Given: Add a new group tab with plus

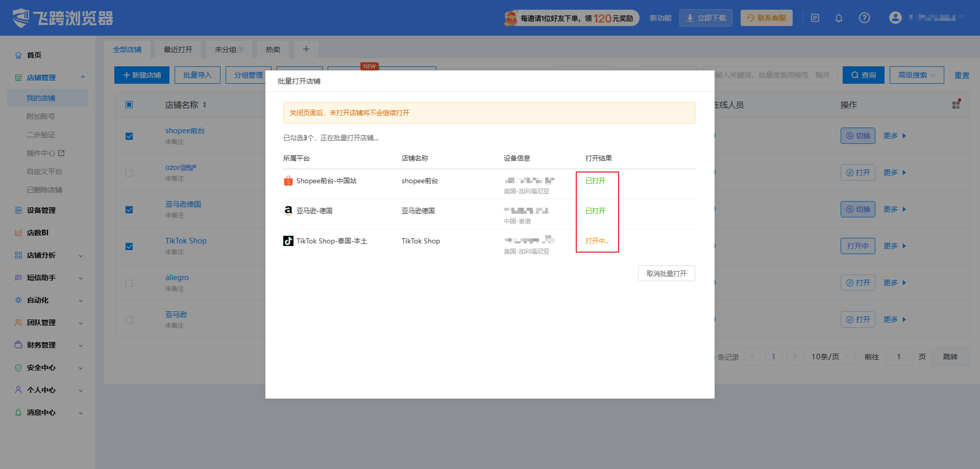Looking at the screenshot, I should point(306,49).
